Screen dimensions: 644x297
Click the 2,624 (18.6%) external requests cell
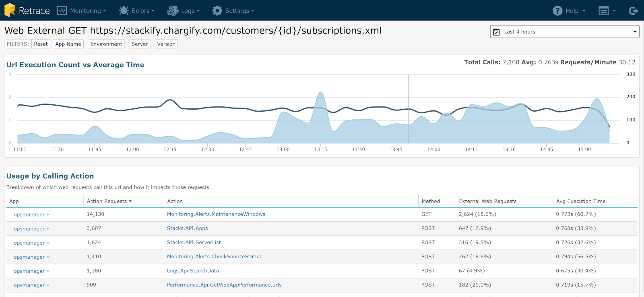point(477,214)
